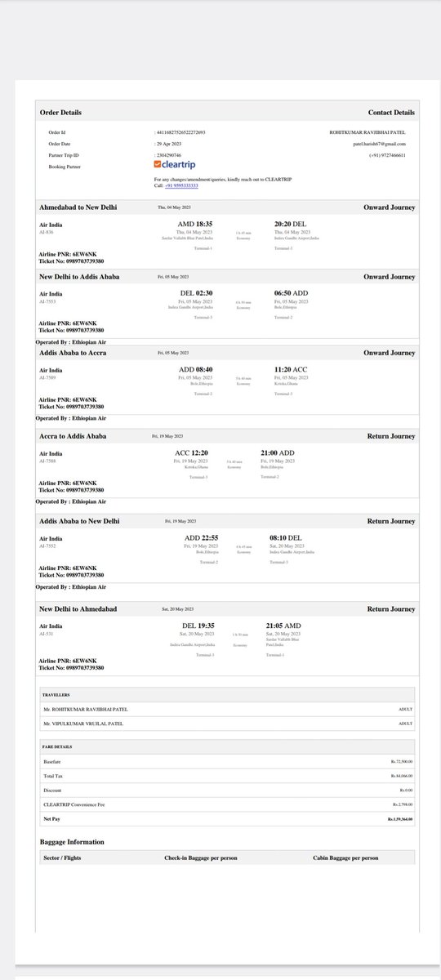This screenshot has height=980, width=441.
Task: Select flight number AI-7589
Action: pos(47,379)
